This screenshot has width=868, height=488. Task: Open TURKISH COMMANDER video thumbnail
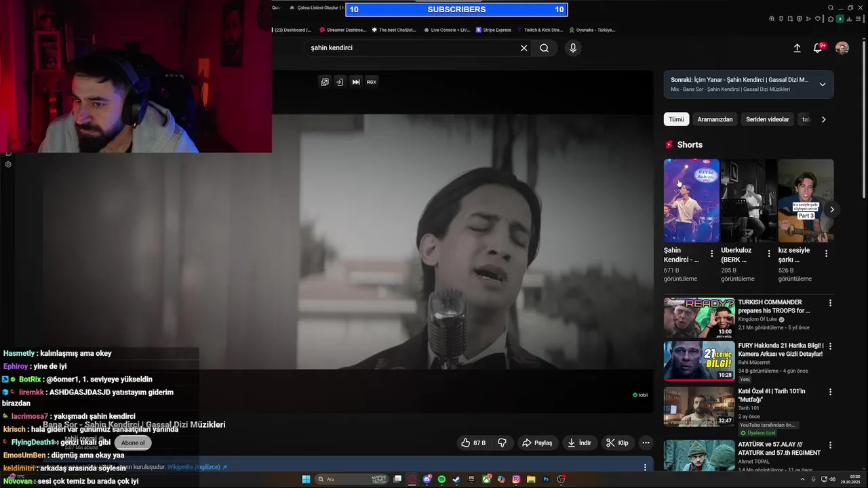pos(699,318)
